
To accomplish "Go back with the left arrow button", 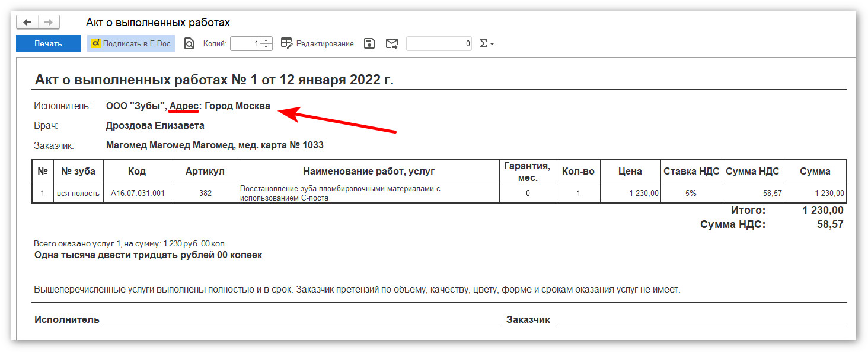I will coord(27,23).
